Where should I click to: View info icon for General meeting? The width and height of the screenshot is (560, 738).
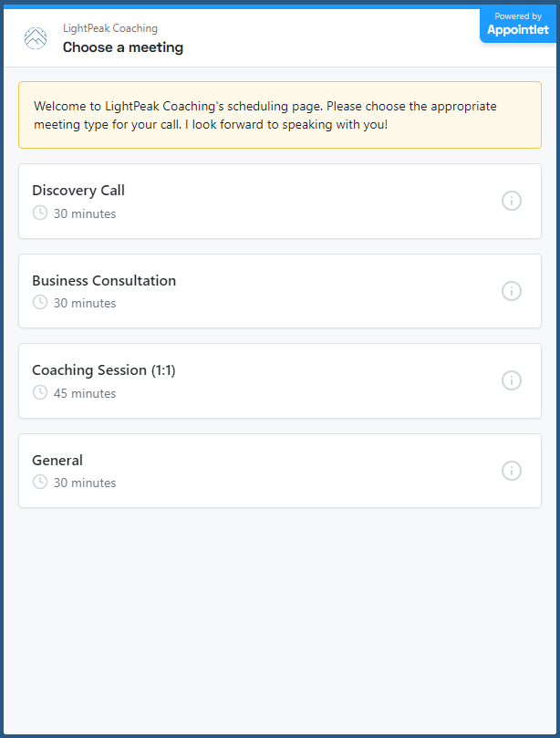click(512, 471)
